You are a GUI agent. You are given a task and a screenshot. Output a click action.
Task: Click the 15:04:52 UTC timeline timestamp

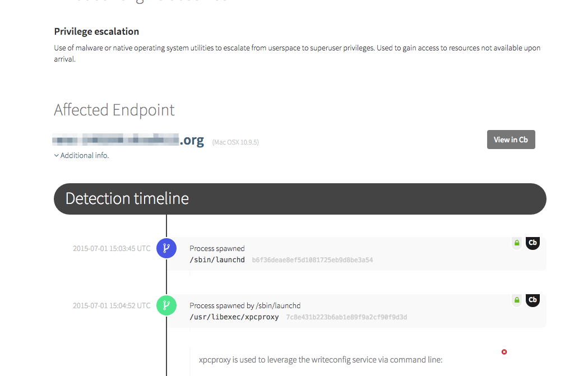coord(112,305)
